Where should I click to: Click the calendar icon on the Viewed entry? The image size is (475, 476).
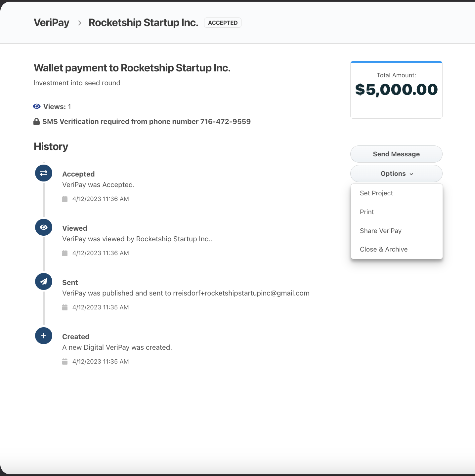coord(65,253)
